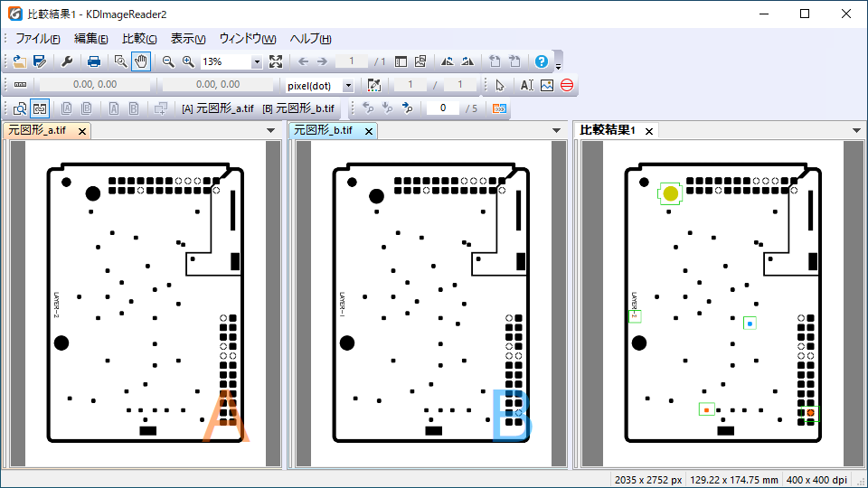
Task: Select the image selection tool
Action: 547,85
